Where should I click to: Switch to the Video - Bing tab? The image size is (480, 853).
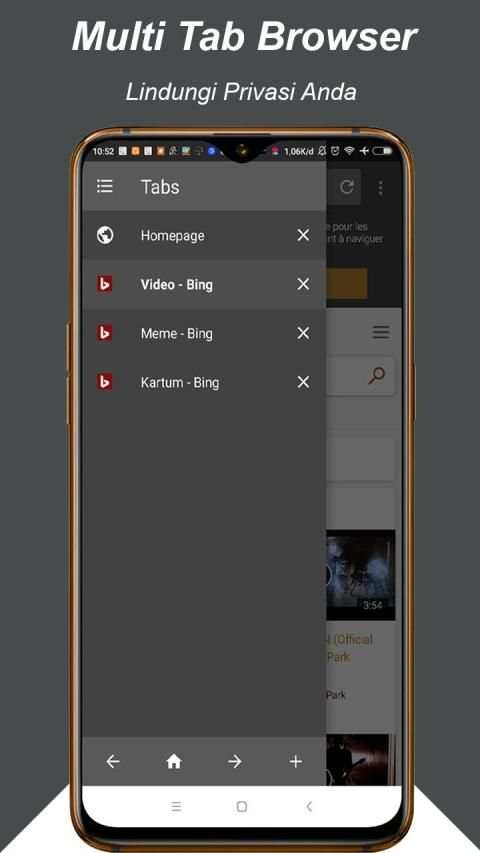pos(204,285)
